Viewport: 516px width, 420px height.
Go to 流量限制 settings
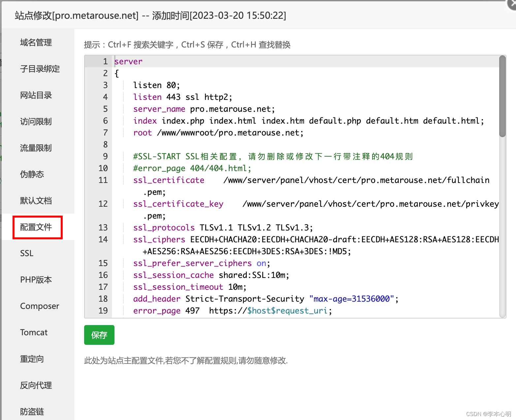tap(36, 148)
